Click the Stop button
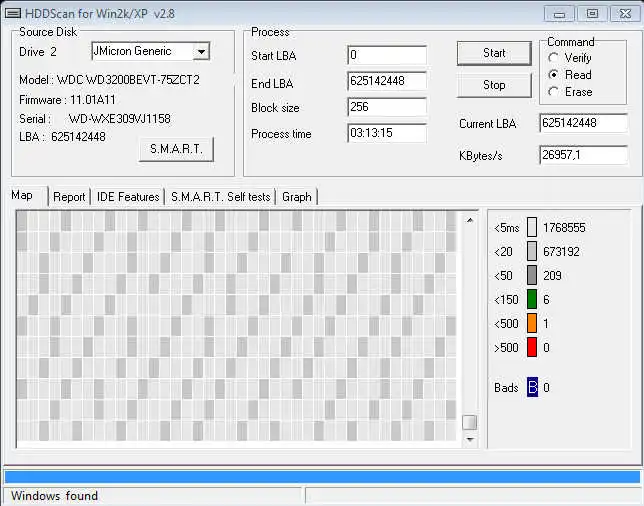Viewport: 644px width, 506px height. (494, 85)
